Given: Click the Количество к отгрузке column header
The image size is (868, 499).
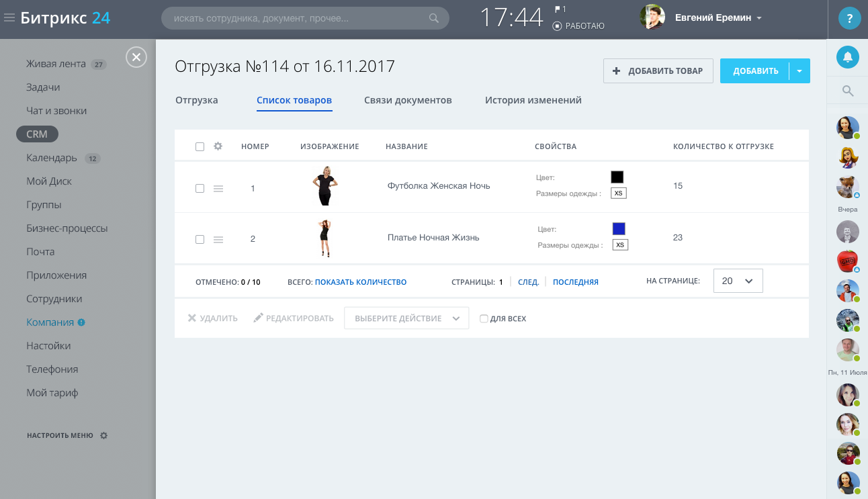Looking at the screenshot, I should point(724,146).
